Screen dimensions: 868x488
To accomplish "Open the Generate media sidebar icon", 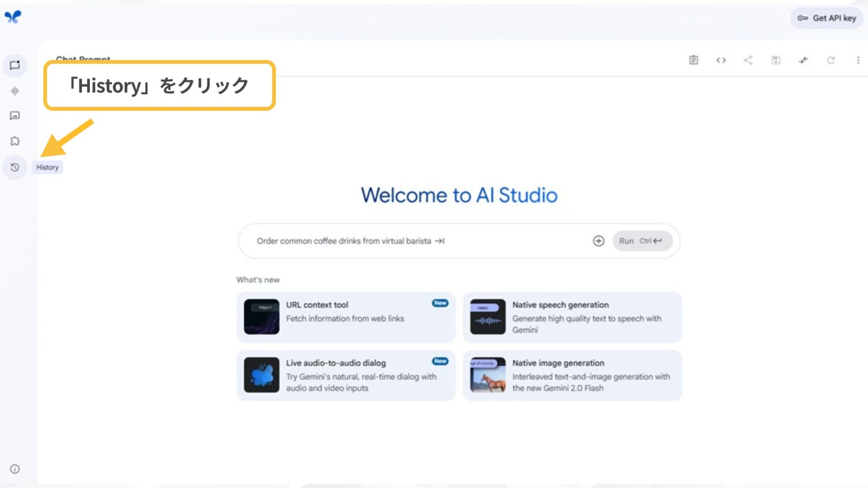I will [15, 116].
